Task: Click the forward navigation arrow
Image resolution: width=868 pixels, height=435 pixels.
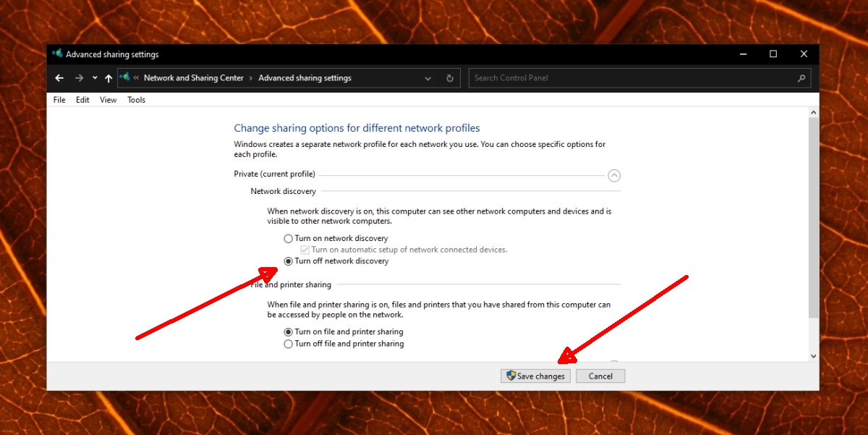Action: point(79,78)
